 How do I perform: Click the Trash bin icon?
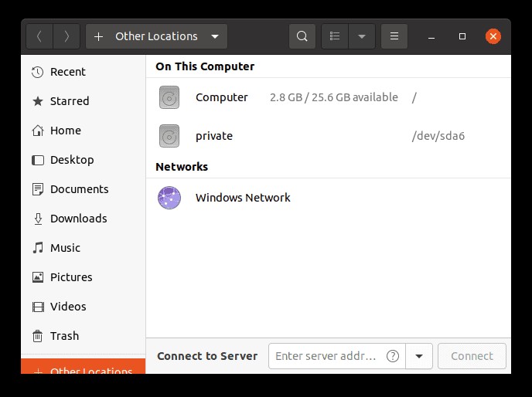[38, 336]
